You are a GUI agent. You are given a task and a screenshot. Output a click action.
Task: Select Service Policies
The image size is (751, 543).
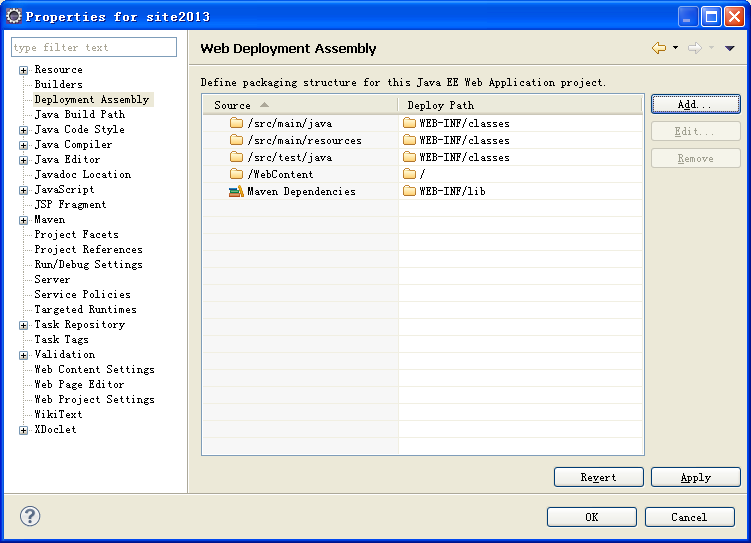pos(82,294)
